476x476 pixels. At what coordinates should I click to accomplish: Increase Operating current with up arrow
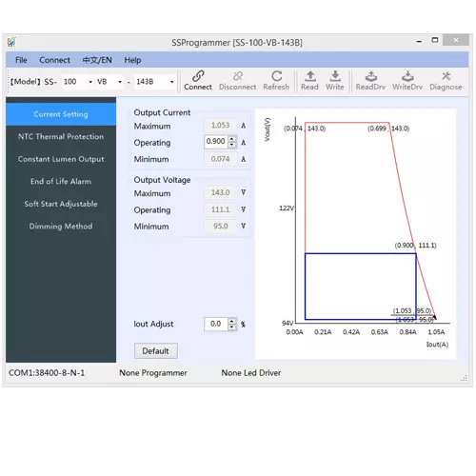[x=232, y=139]
